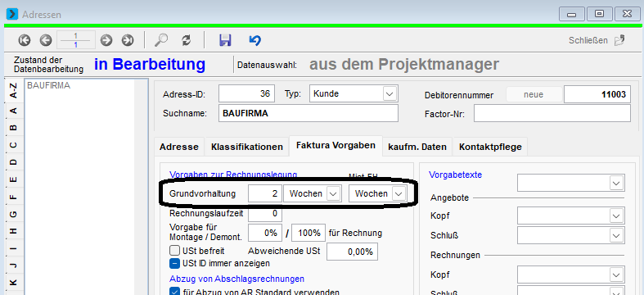
Task: Switch to the Adresse tab
Action: tap(179, 147)
